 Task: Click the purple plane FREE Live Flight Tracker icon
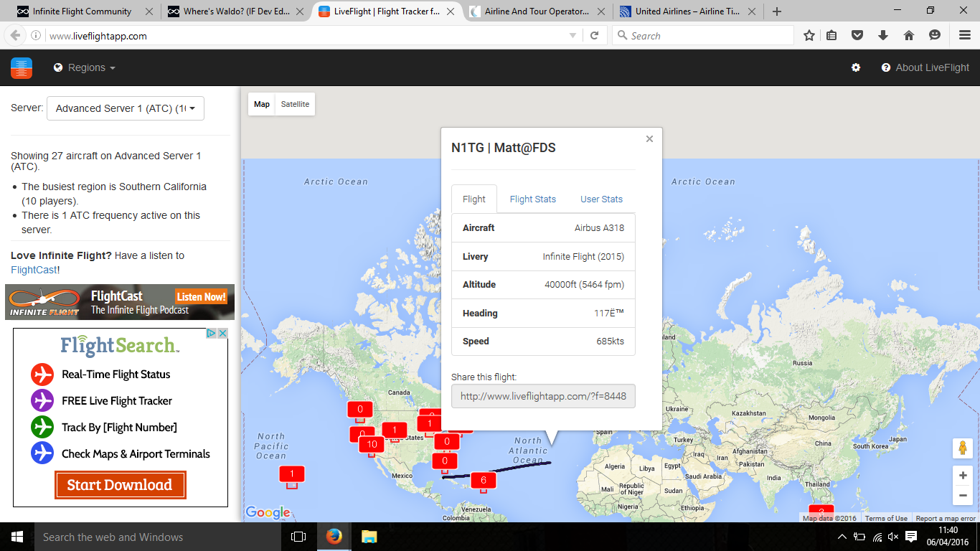[x=42, y=401]
